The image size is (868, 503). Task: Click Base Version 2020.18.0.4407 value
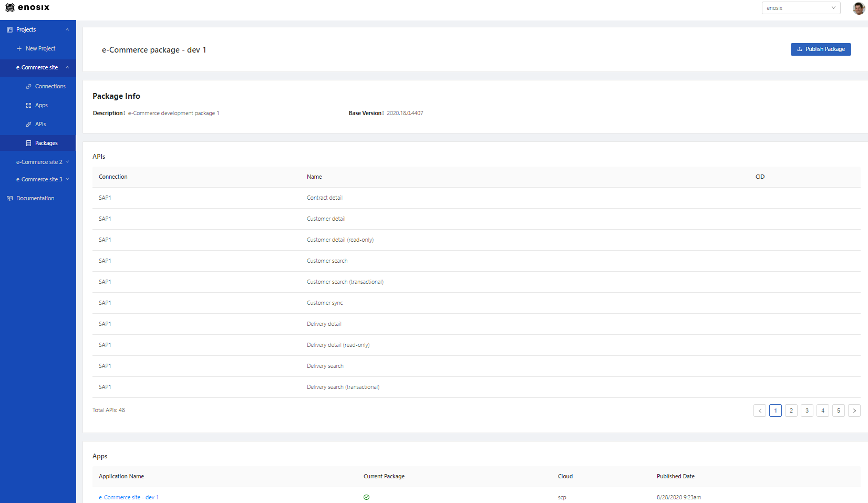tap(405, 113)
